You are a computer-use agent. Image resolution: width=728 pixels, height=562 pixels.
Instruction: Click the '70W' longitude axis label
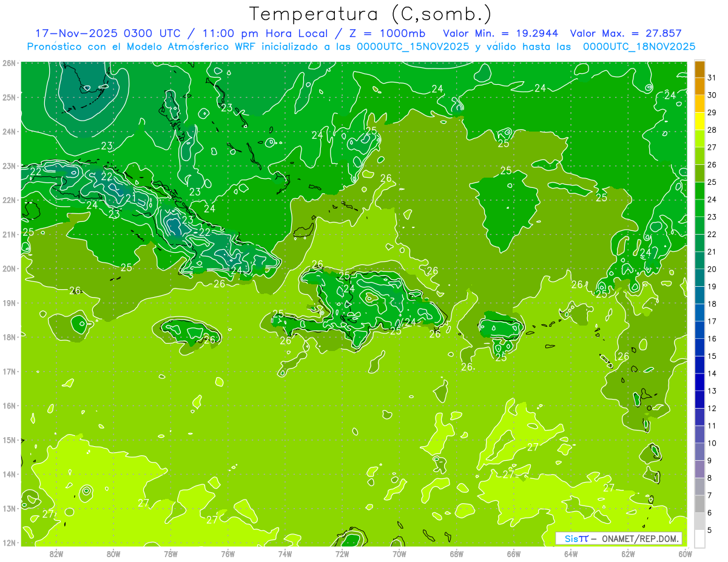click(399, 554)
